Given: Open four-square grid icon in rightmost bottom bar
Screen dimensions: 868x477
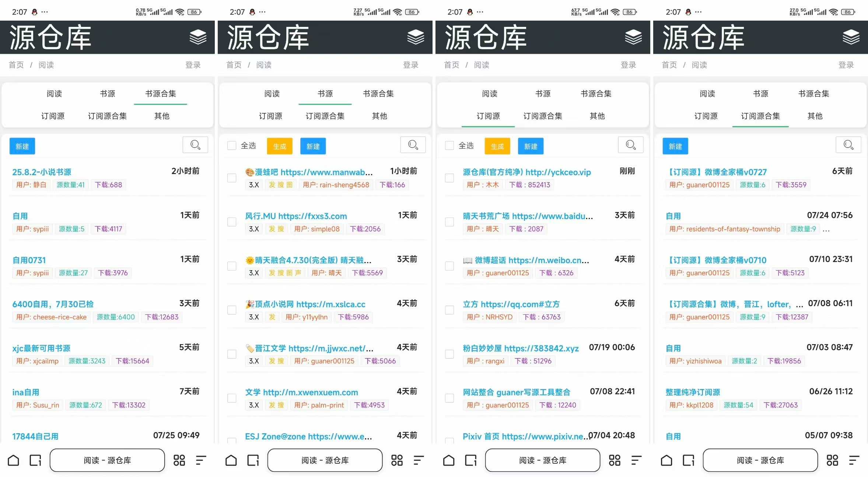Looking at the screenshot, I should click(832, 460).
